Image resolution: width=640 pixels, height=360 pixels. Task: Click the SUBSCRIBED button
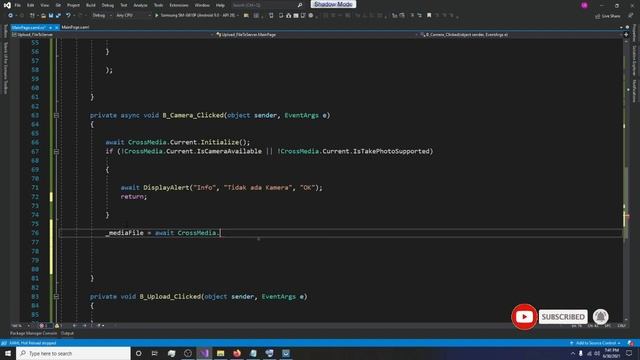[563, 317]
